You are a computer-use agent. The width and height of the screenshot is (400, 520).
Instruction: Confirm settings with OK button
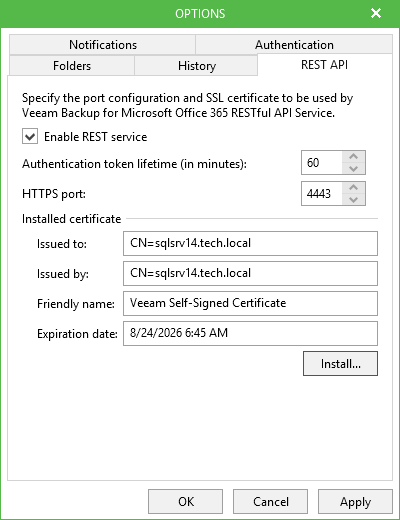[x=185, y=501]
